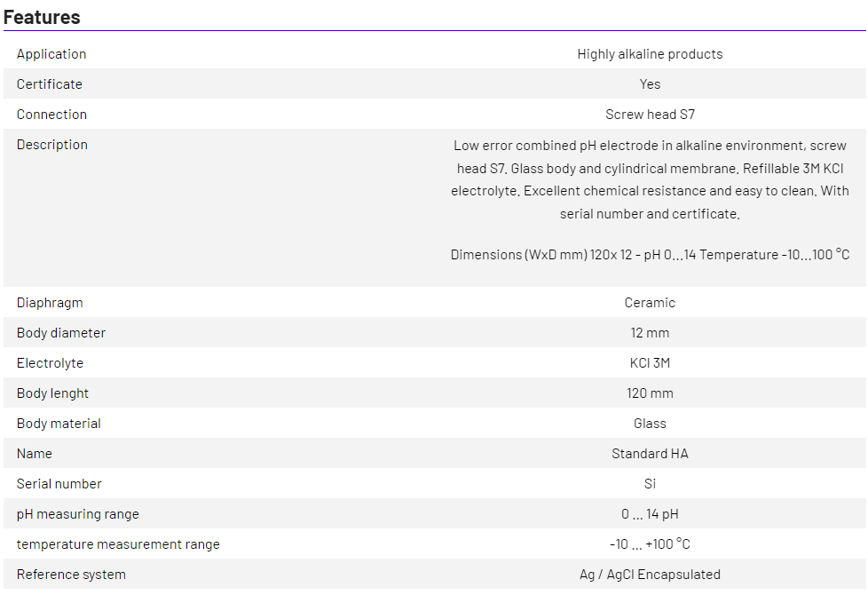
Task: Click the Body material label
Action: click(59, 424)
